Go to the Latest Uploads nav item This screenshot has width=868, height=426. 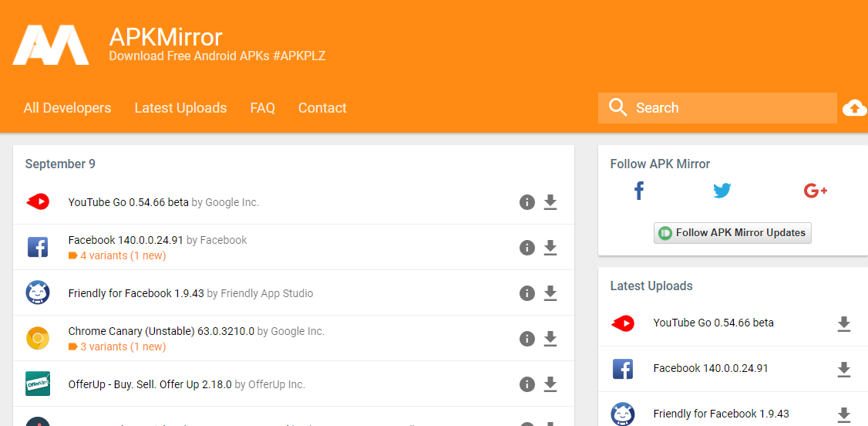[x=180, y=108]
